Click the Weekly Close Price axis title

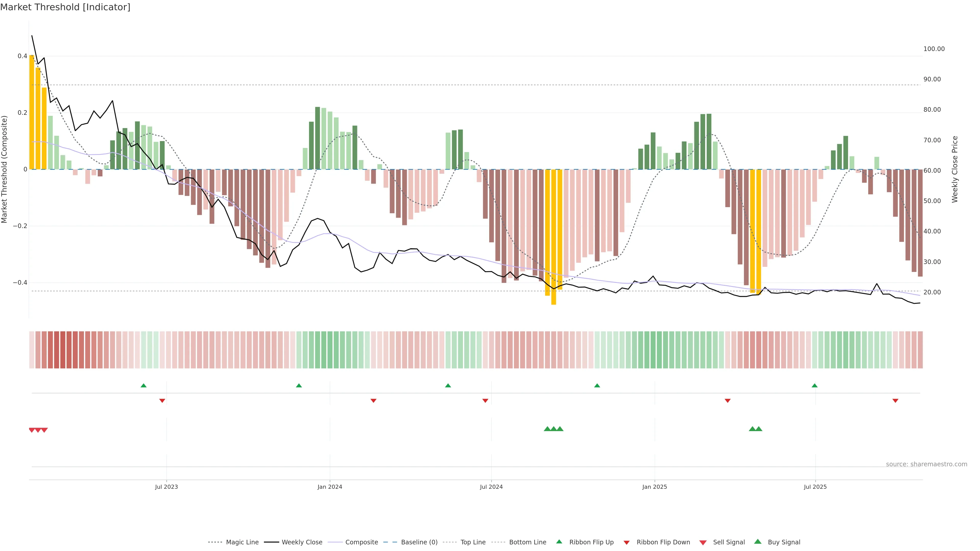[955, 169]
